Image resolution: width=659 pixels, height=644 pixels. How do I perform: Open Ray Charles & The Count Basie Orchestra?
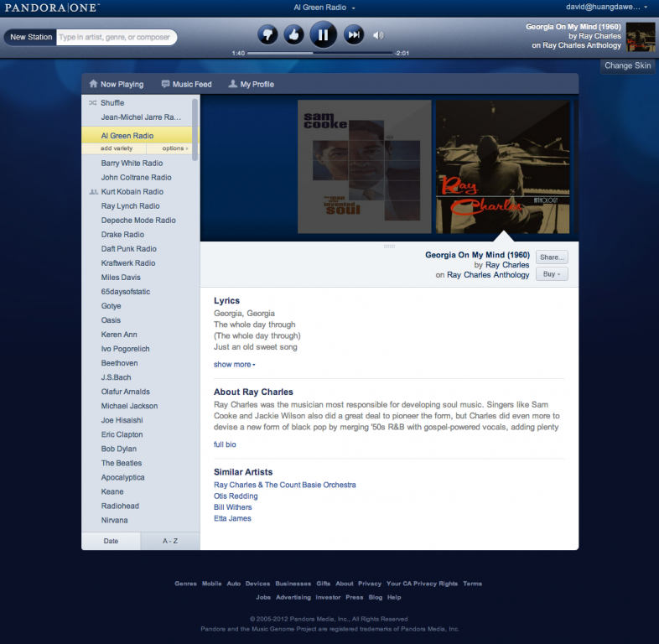(x=285, y=485)
